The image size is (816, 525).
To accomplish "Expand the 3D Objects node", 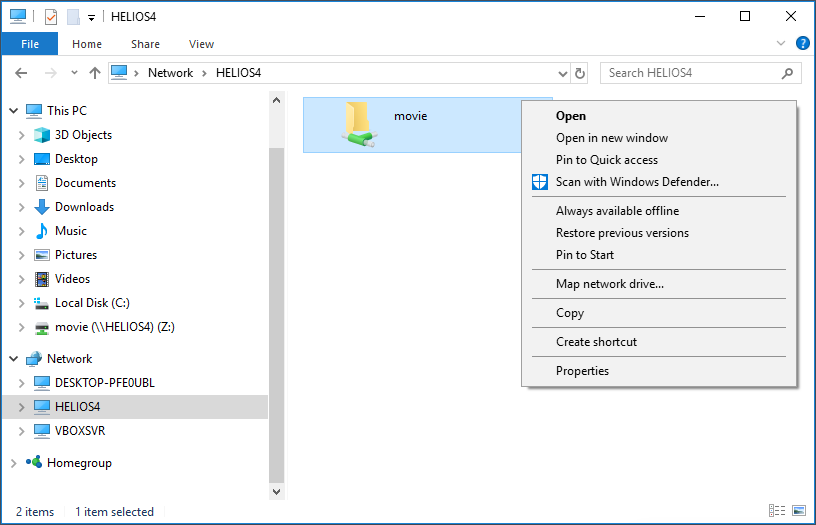I will point(21,135).
